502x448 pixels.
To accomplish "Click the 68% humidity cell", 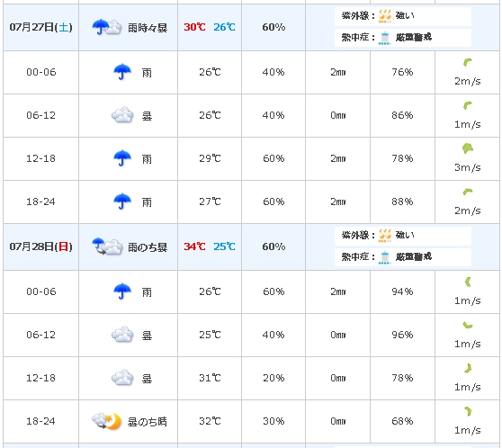I will pos(402,421).
